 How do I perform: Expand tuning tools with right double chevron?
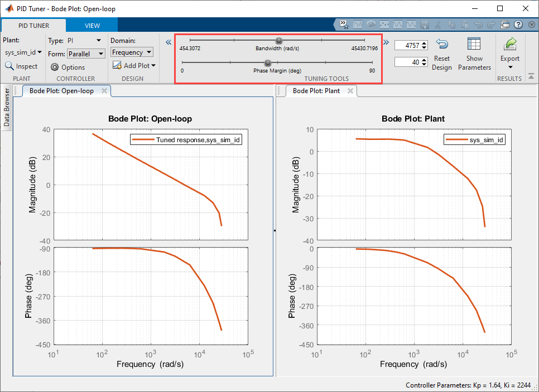click(x=386, y=42)
